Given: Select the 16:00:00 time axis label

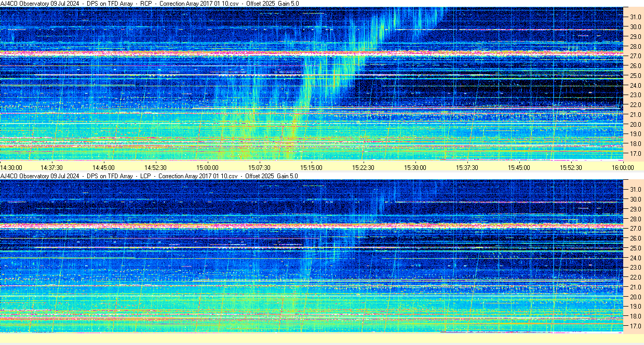Looking at the screenshot, I should [x=623, y=167].
